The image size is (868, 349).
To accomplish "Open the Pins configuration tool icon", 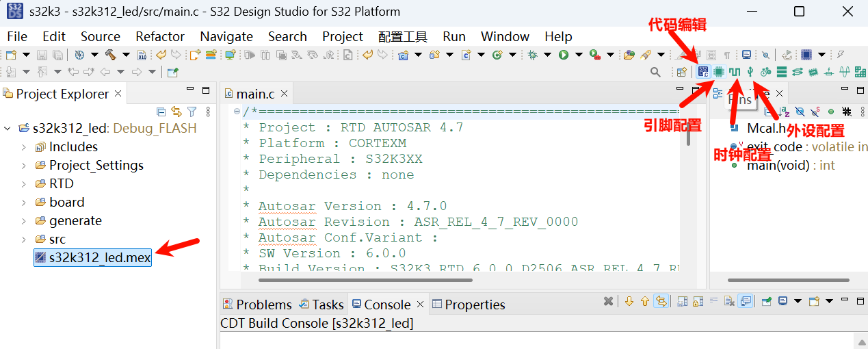I will pyautogui.click(x=719, y=71).
